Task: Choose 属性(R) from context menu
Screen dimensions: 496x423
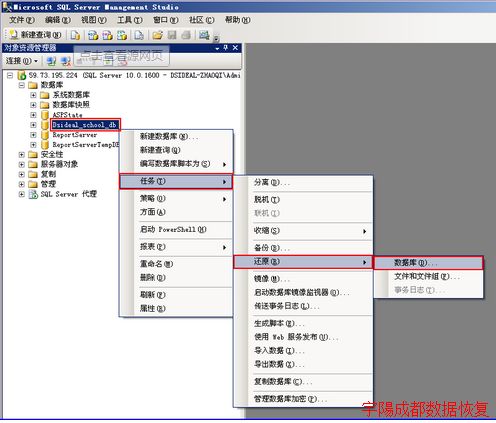Action: coord(176,309)
